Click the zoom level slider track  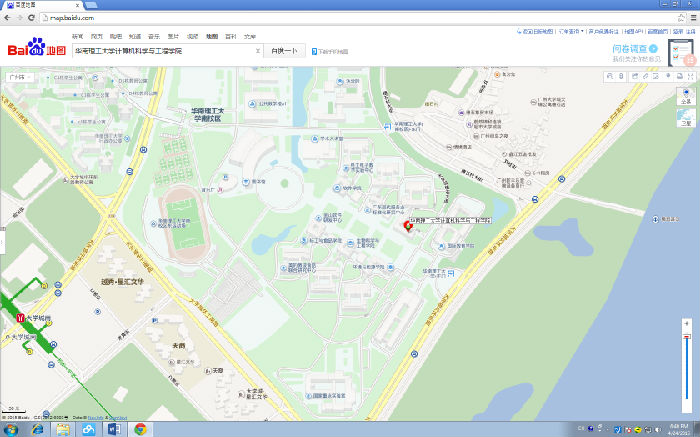coord(686,370)
